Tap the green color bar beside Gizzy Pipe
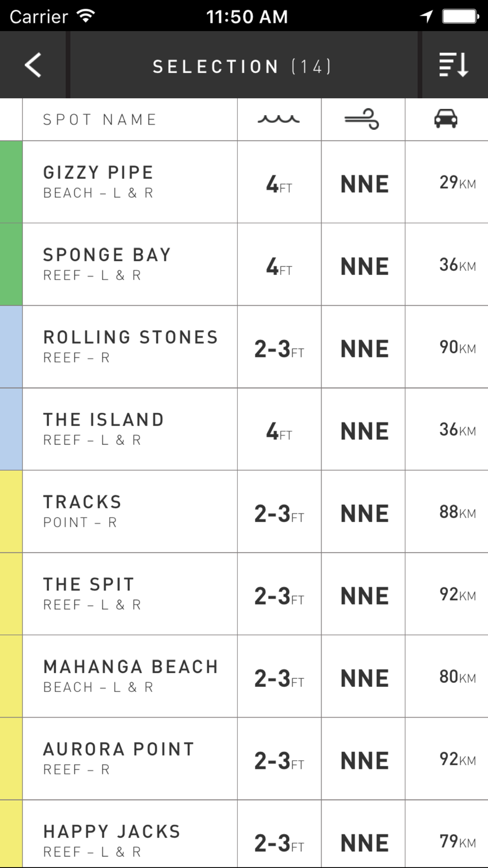 pos(11,182)
